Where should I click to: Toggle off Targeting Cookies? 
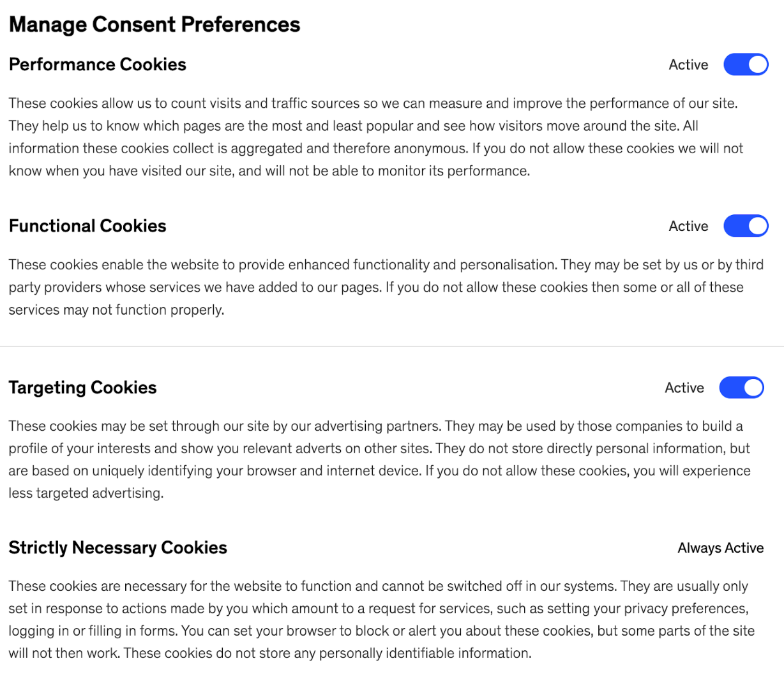pyautogui.click(x=741, y=387)
